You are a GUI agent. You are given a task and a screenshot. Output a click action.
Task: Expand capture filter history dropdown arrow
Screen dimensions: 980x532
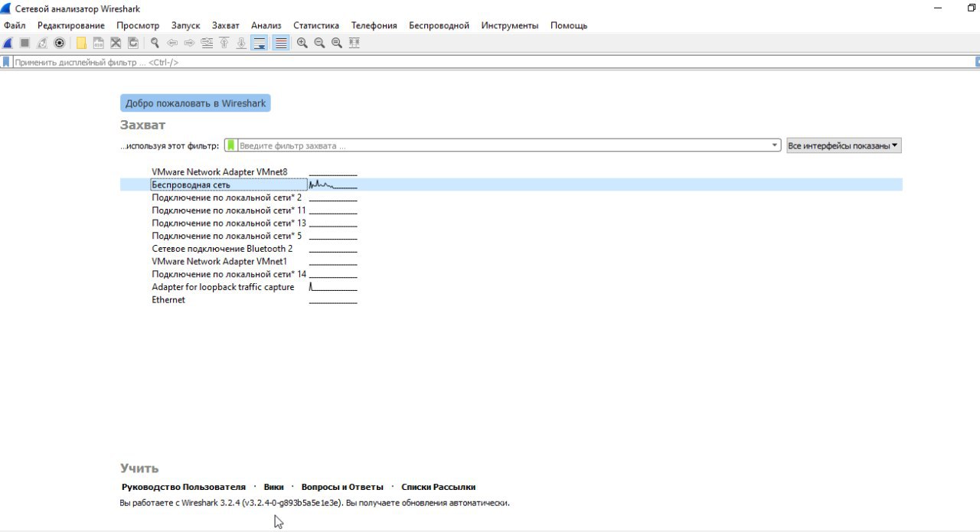(x=775, y=145)
